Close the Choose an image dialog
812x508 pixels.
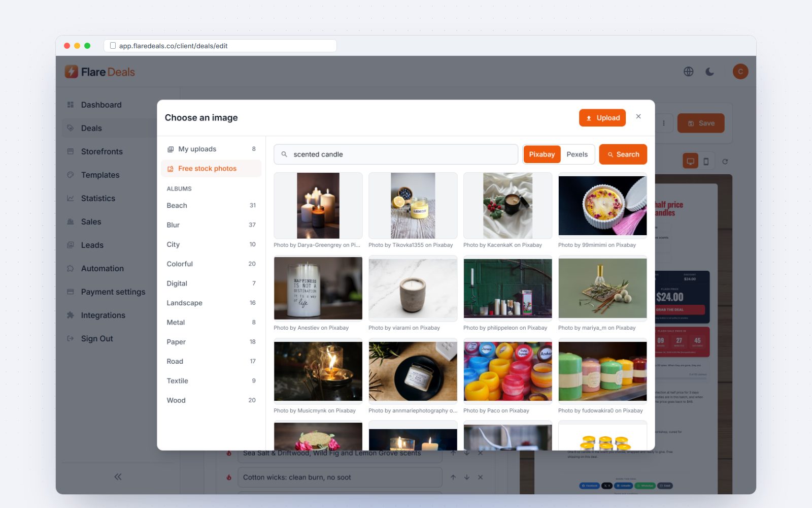click(x=638, y=117)
